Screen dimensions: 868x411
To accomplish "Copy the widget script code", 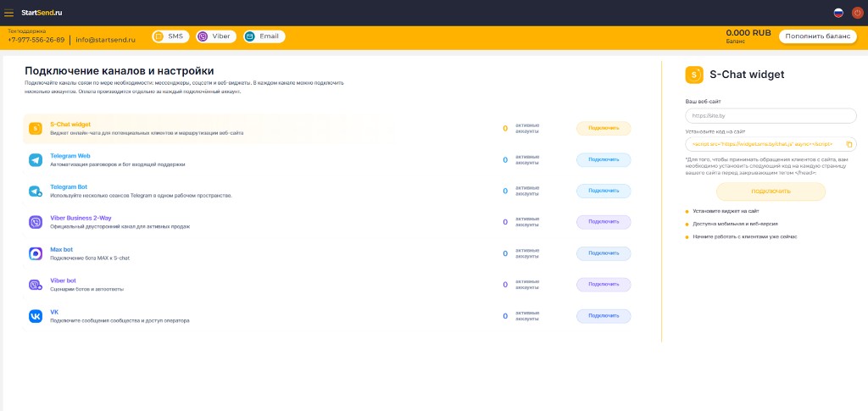I will click(x=849, y=144).
